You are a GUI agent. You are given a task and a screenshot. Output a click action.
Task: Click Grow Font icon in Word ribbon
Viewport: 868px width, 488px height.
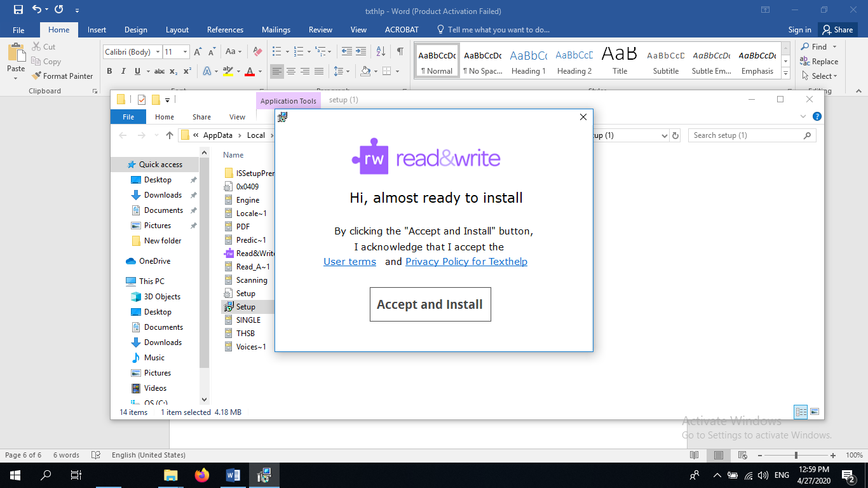(x=198, y=51)
